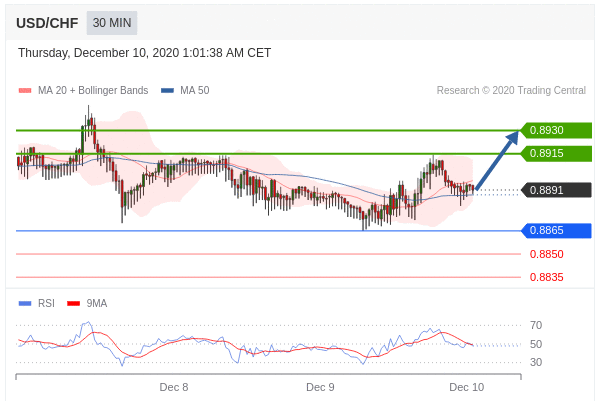
Task: Click the green 0.8930 resistance tag
Action: pos(556,130)
